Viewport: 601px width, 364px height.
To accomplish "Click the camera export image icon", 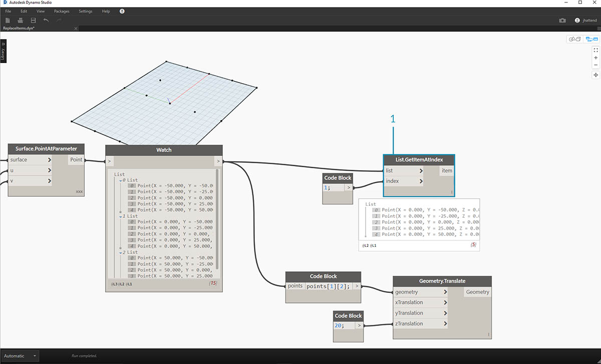I will [x=562, y=21].
